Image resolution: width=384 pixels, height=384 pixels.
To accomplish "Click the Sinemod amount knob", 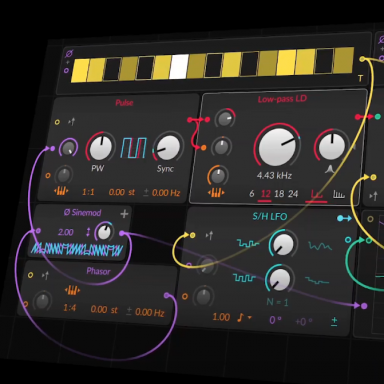I will coord(104,231).
